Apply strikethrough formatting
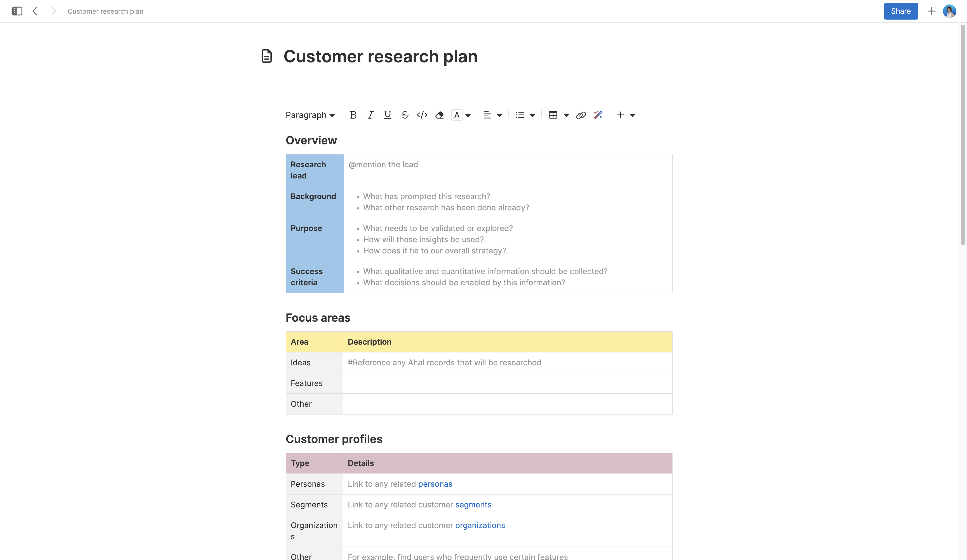The image size is (967, 560). [404, 115]
